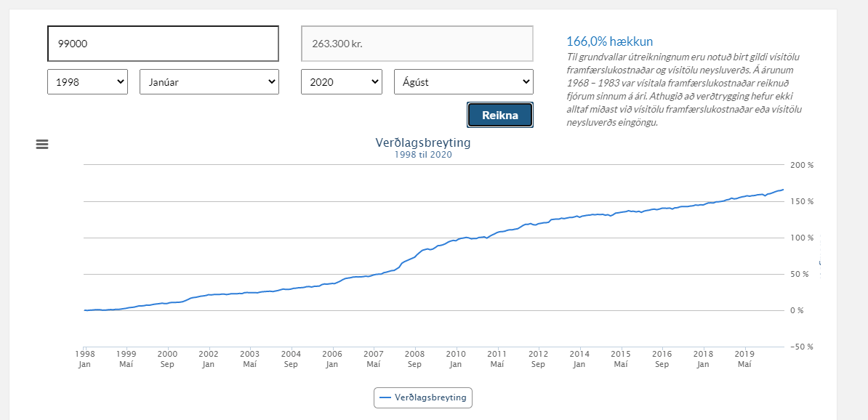The height and width of the screenshot is (420, 868).
Task: Expand the Ágúst end month dropdown
Action: click(x=463, y=82)
